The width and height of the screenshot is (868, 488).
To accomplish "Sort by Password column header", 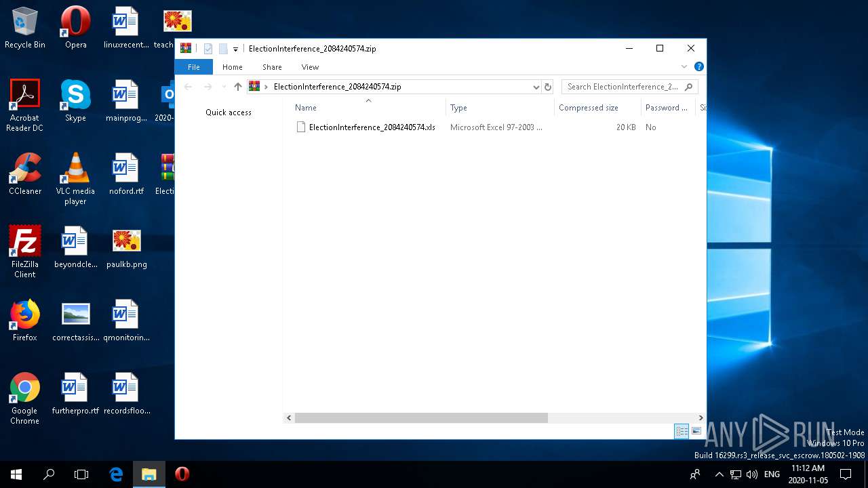I will (669, 107).
